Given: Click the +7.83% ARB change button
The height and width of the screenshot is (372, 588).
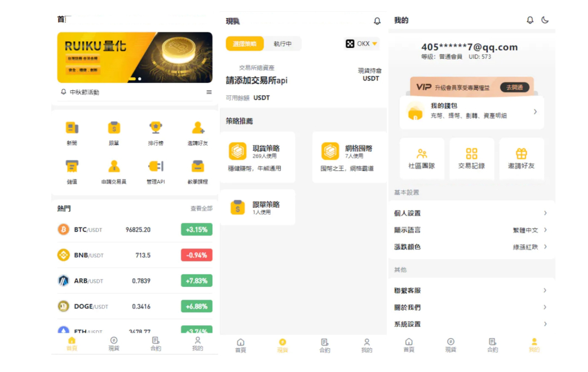Looking at the screenshot, I should click(197, 281).
